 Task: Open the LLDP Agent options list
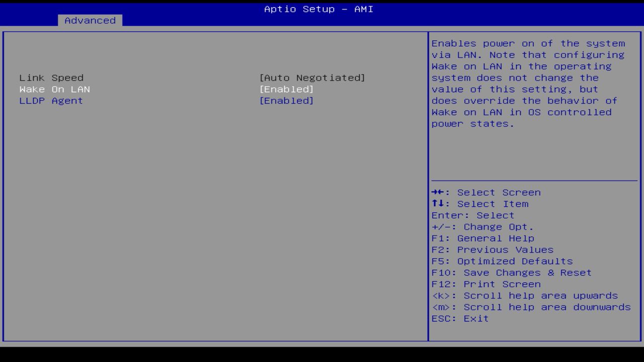pos(287,101)
